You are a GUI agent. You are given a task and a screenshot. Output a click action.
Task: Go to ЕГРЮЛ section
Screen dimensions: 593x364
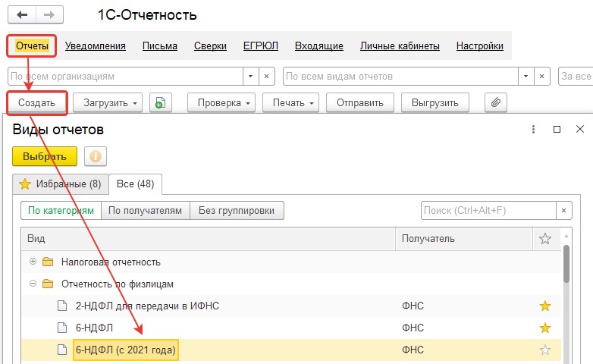coord(261,45)
